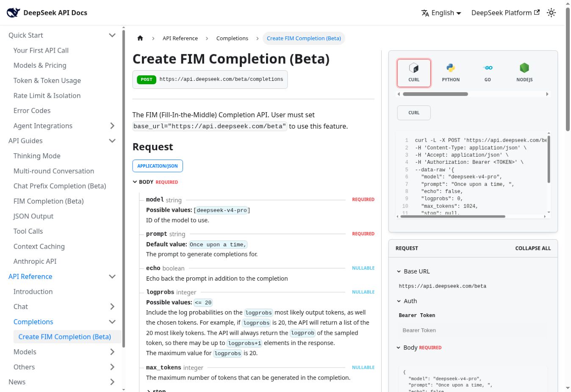
Task: Collapse the API Reference section chevron
Action: pos(112,276)
